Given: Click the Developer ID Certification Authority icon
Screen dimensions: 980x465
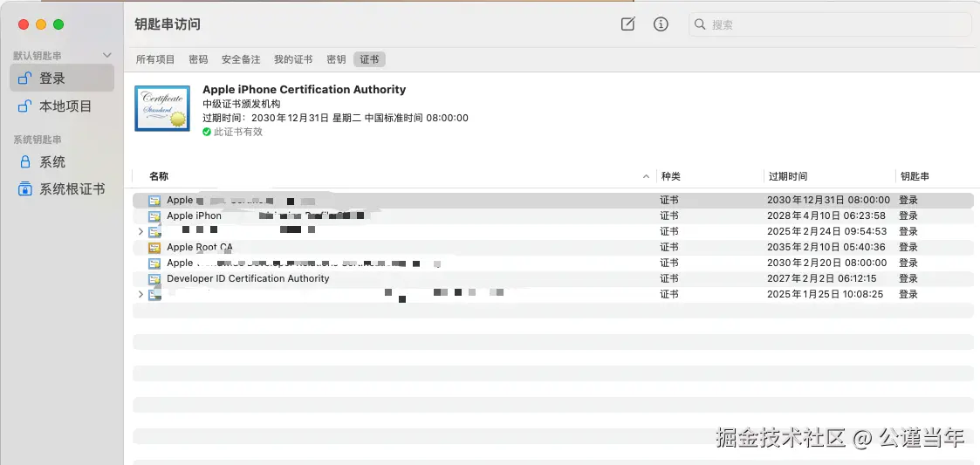Looking at the screenshot, I should click(x=154, y=279).
